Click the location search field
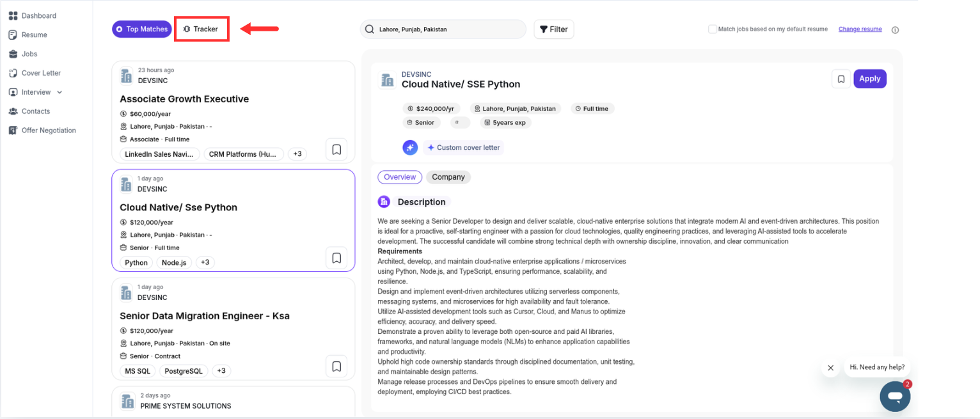 (x=443, y=29)
